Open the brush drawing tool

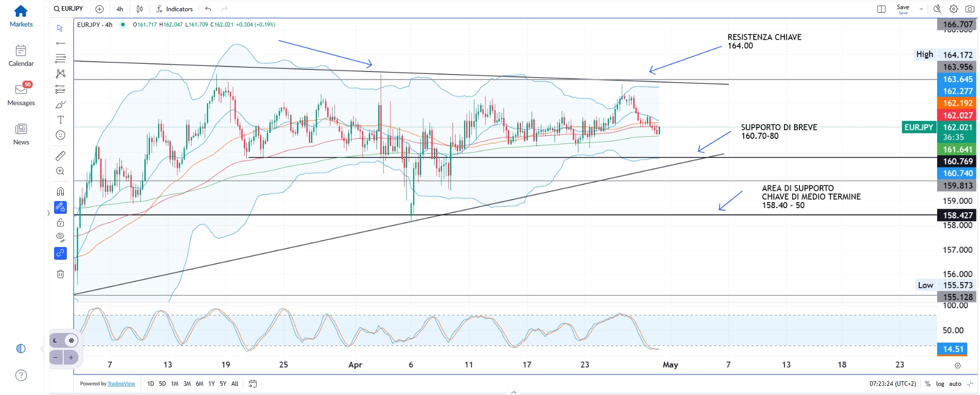60,105
